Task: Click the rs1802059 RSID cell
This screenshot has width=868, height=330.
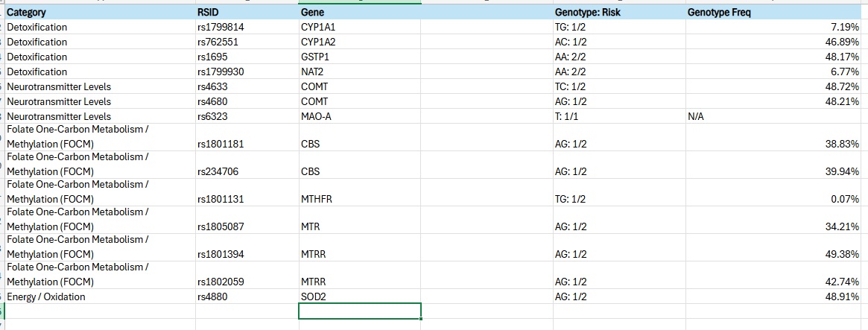Action: (x=247, y=275)
